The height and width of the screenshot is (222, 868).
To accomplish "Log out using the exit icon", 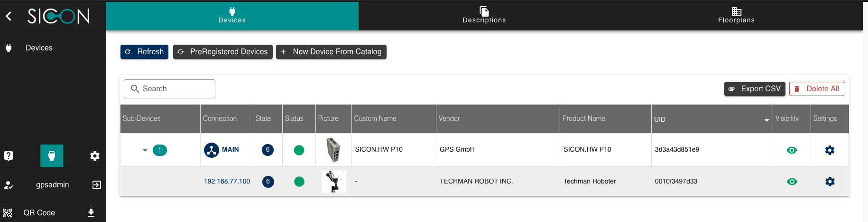I will [x=96, y=185].
